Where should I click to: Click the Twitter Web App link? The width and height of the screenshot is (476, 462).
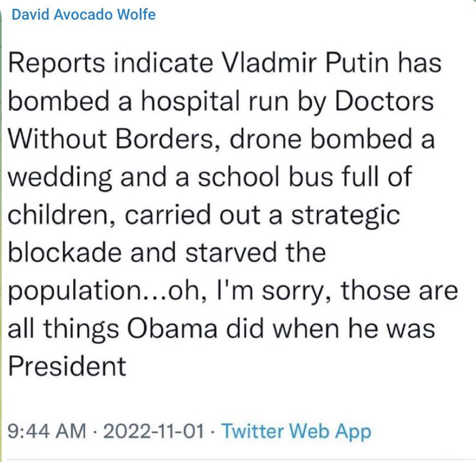(x=297, y=431)
